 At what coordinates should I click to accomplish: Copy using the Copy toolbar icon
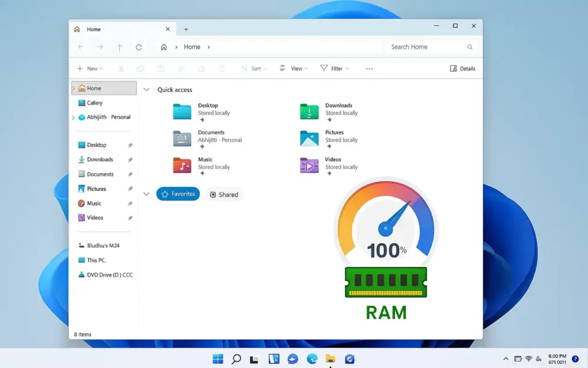[141, 68]
